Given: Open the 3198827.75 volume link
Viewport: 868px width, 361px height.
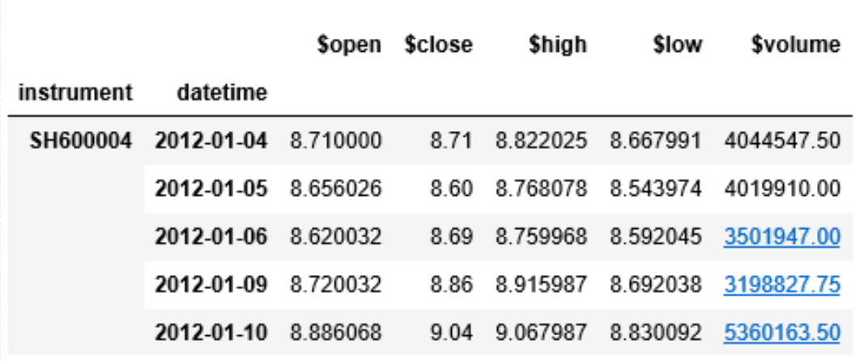Looking at the screenshot, I should tap(781, 285).
